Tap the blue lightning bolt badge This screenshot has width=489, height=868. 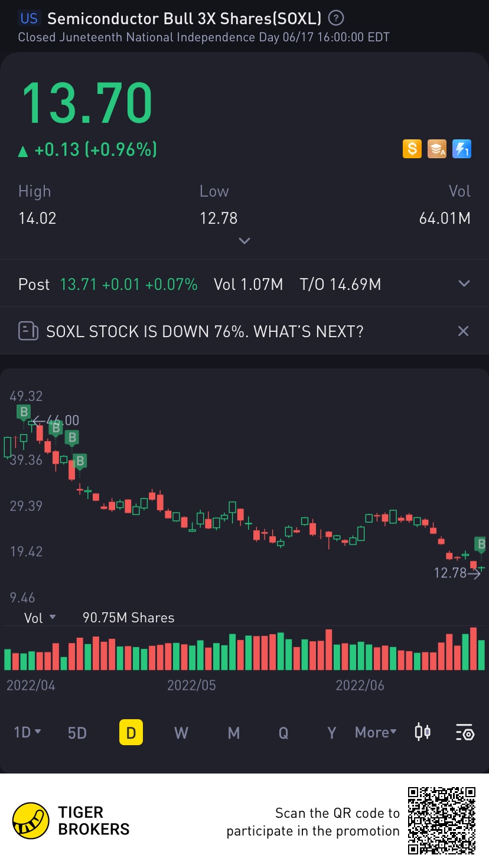pyautogui.click(x=461, y=149)
